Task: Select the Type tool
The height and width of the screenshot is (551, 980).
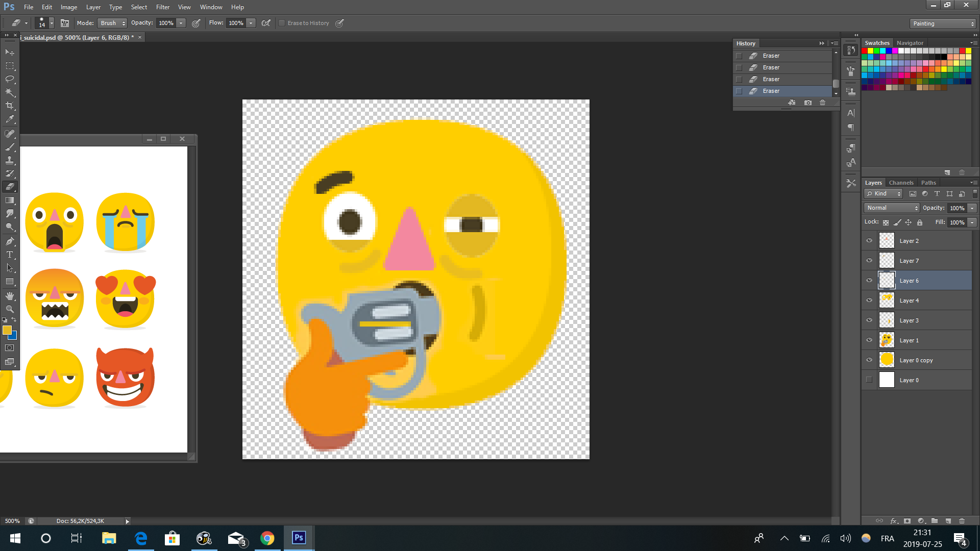Action: (x=10, y=255)
